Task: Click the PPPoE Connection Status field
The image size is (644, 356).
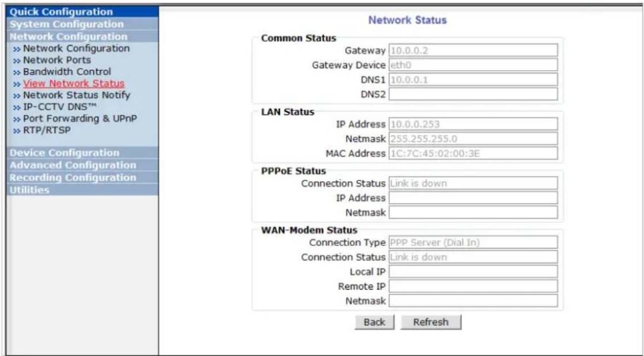Action: tap(473, 183)
